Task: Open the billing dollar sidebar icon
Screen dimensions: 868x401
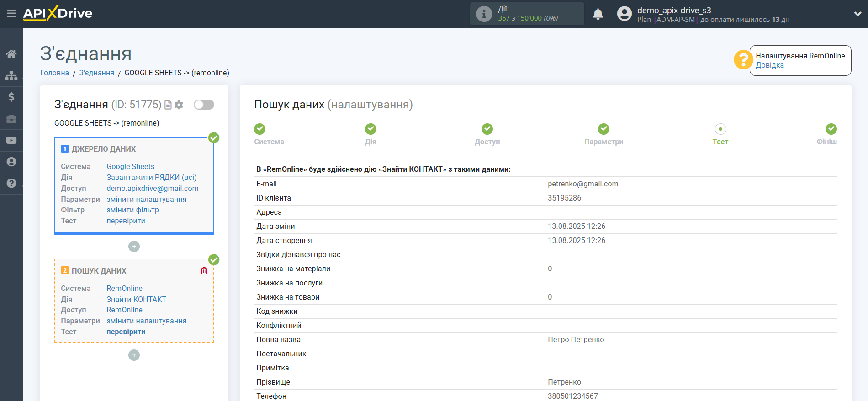Action: point(11,97)
